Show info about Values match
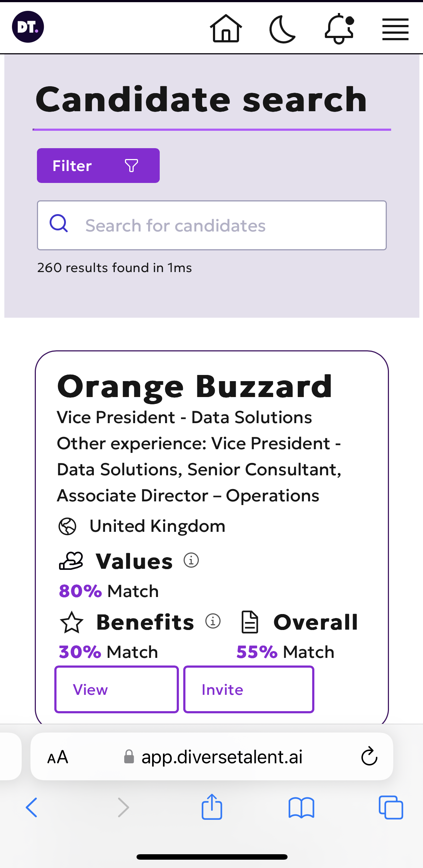The height and width of the screenshot is (868, 423). [191, 560]
